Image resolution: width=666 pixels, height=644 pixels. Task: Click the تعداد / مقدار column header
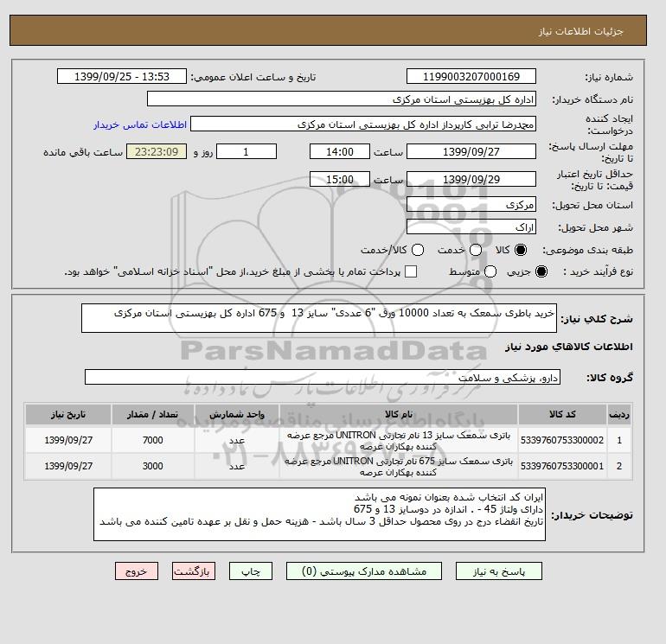coord(153,414)
